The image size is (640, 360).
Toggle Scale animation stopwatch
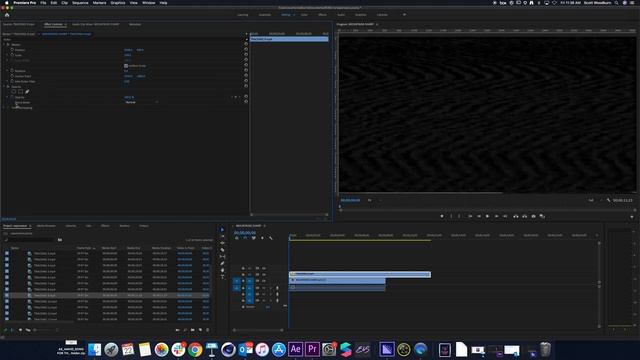pyautogui.click(x=12, y=55)
